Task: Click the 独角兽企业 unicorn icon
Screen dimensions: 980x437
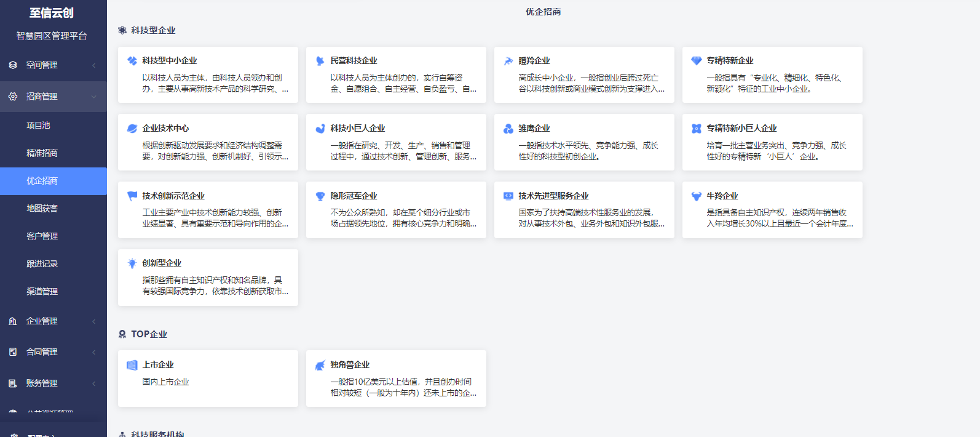Action: point(320,365)
